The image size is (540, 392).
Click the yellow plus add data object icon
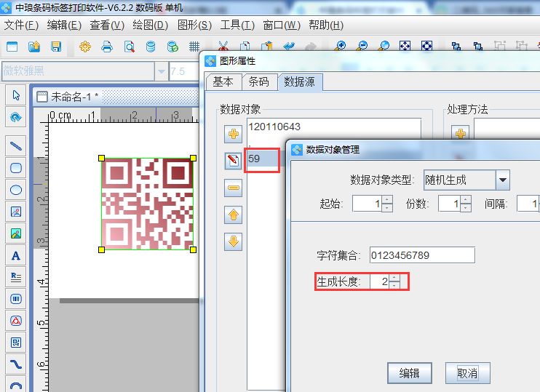click(234, 134)
